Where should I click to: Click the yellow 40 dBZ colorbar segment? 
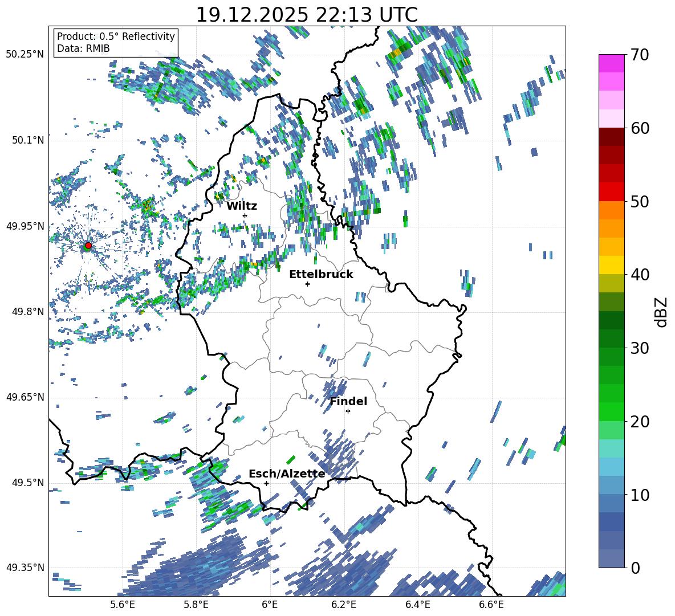pos(611,265)
